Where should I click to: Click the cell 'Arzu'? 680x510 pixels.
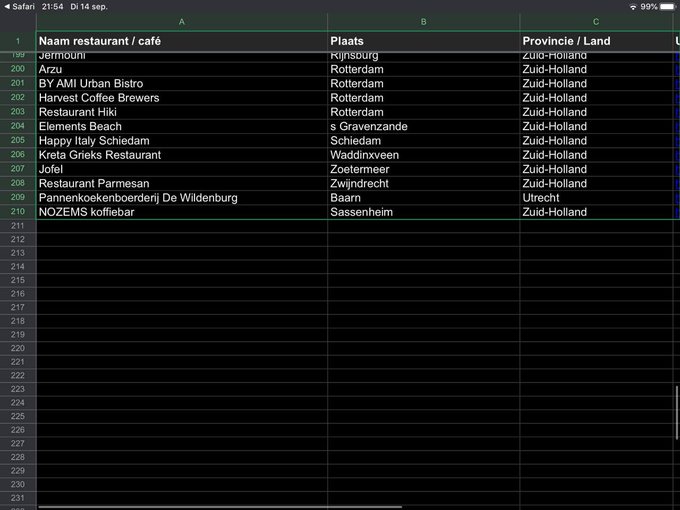pyautogui.click(x=182, y=69)
